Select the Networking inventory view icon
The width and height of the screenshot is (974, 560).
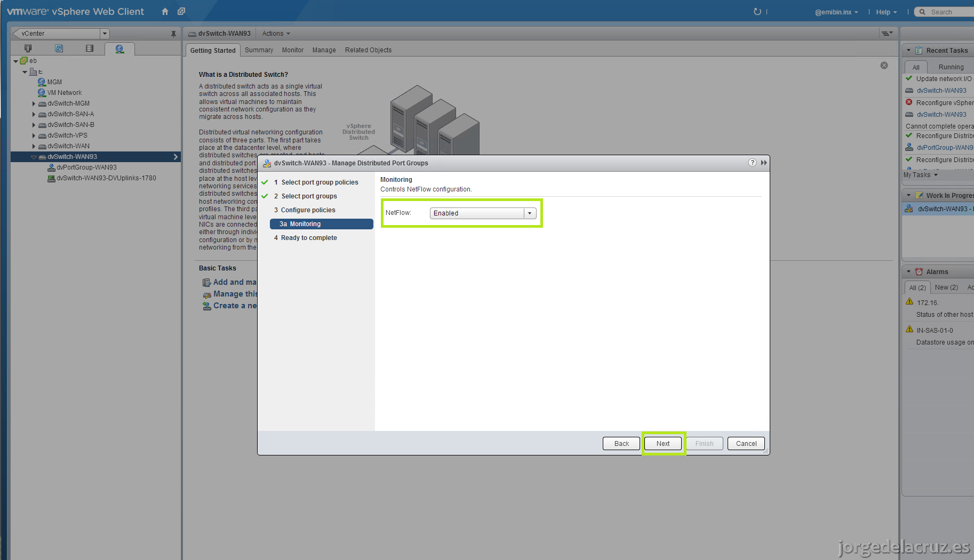click(x=119, y=49)
